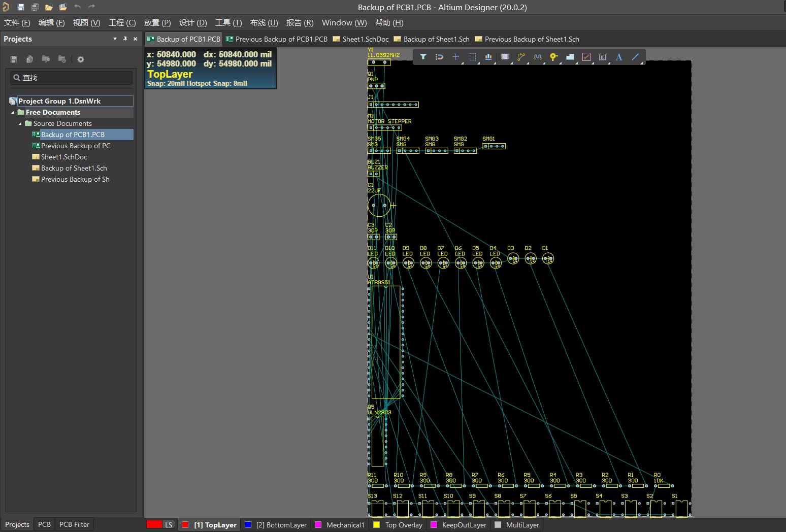The height and width of the screenshot is (532, 786).
Task: Open the 工具 (T) menu
Action: [x=228, y=23]
